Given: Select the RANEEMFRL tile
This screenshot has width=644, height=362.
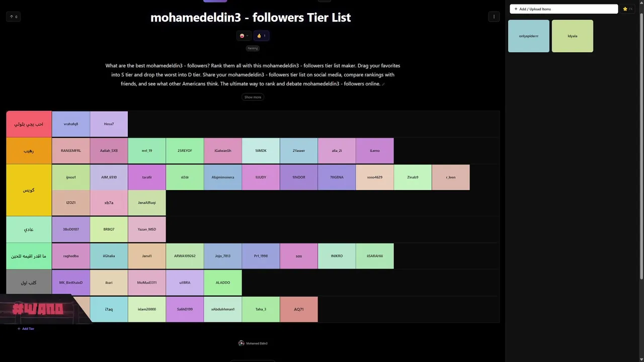Looking at the screenshot, I should 71,151.
